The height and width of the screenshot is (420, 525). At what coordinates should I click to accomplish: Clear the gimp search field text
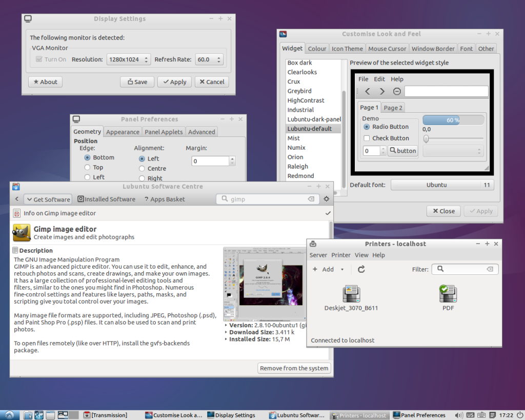(x=311, y=199)
